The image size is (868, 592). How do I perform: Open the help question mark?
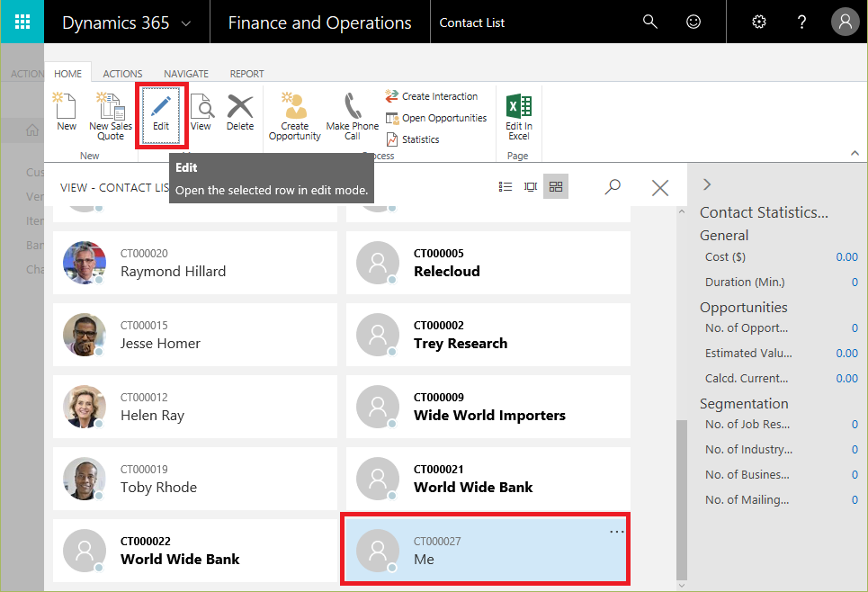tap(801, 22)
